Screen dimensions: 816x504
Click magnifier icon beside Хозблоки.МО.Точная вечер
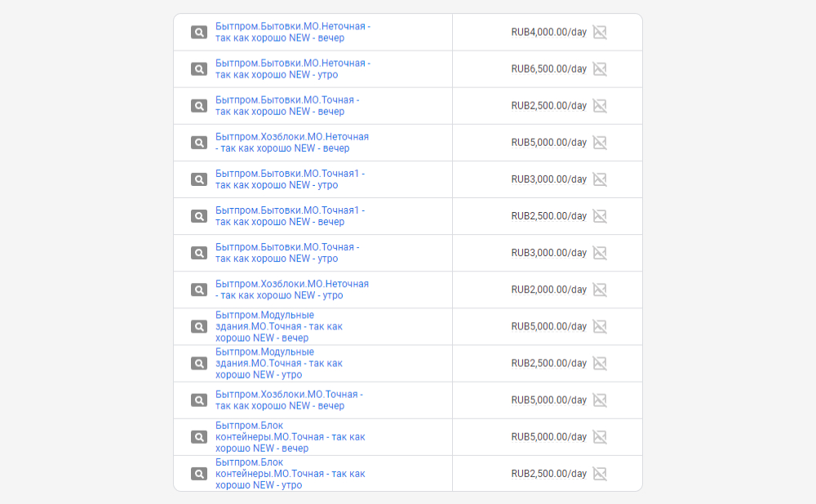(199, 400)
